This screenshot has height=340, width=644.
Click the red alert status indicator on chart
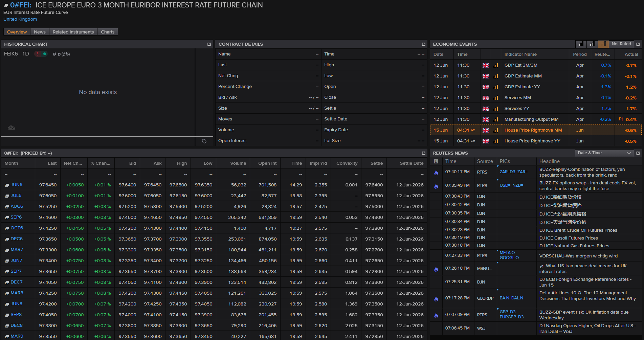click(37, 54)
